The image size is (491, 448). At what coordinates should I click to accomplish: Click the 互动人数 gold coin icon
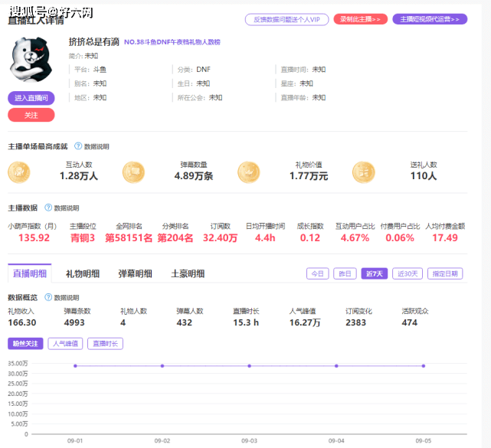(x=19, y=172)
